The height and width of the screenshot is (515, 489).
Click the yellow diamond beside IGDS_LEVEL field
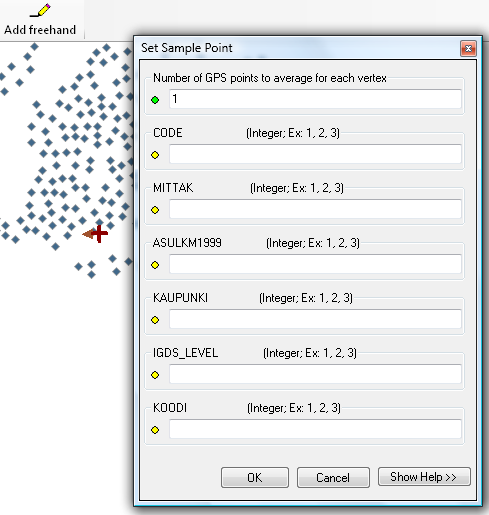[155, 375]
